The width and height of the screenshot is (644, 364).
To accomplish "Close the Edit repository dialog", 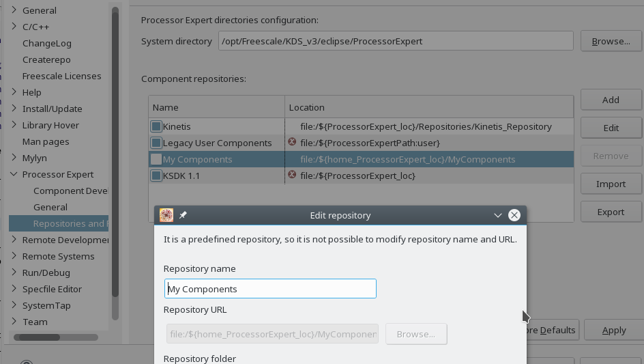I will point(514,215).
